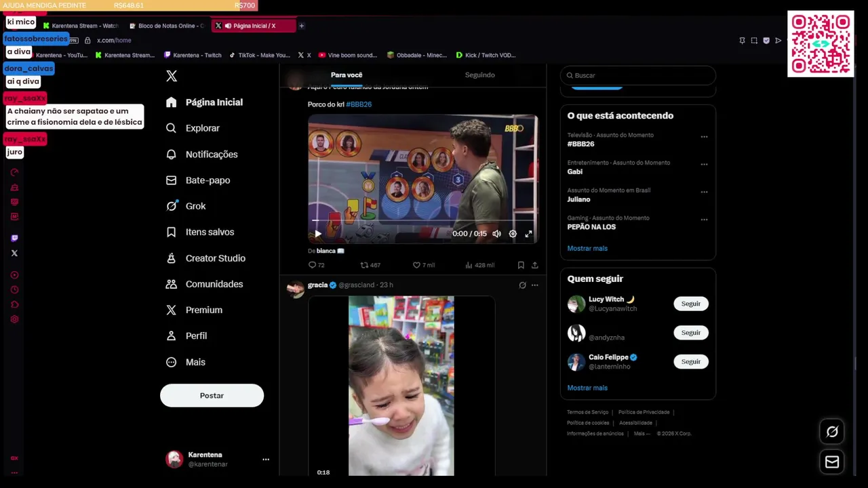Follow Lucy Witch
868x488 pixels.
[x=691, y=304]
